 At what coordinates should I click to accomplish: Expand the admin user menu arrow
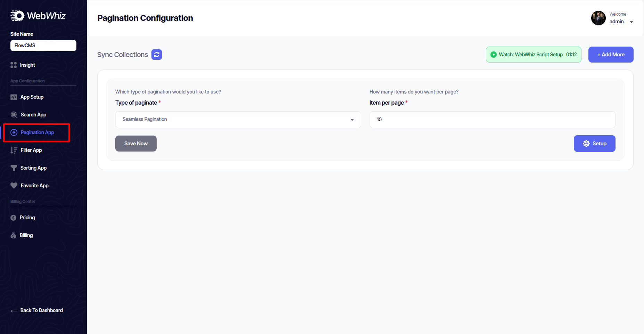tap(631, 22)
